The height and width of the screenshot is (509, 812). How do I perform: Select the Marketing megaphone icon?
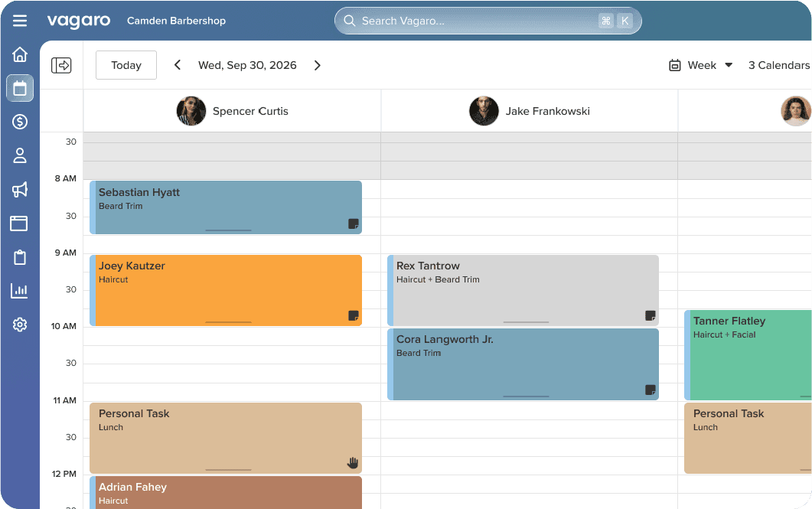click(20, 189)
